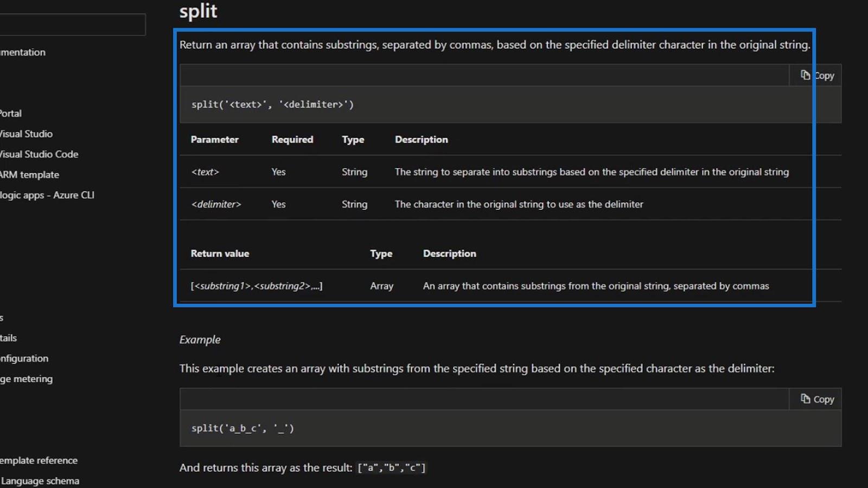The image size is (868, 488).
Task: Click the split('a_b_c', '_') code text
Action: [x=242, y=428]
